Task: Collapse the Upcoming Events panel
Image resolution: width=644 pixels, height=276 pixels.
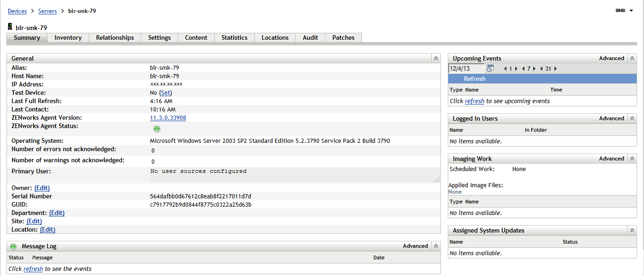Action: (x=632, y=58)
